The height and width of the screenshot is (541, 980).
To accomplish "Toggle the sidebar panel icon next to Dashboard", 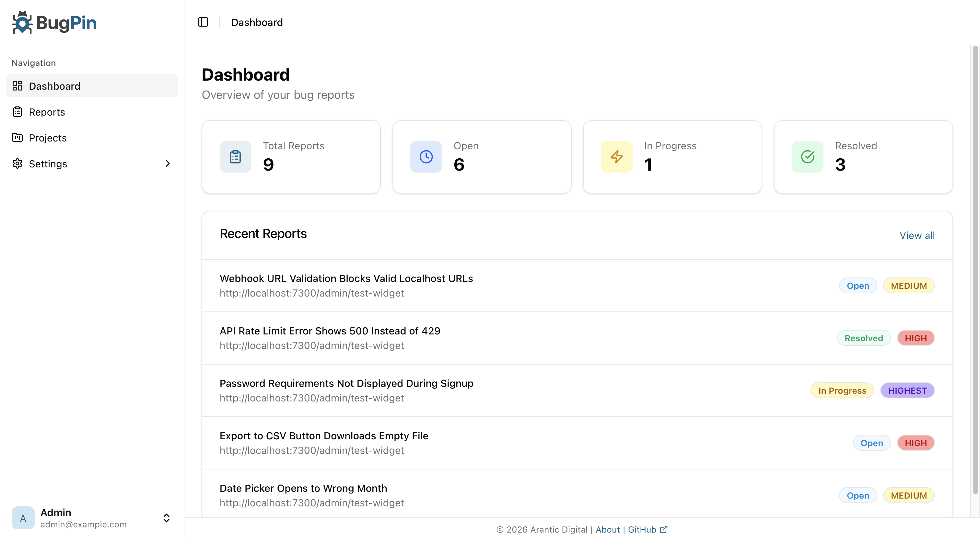I will pyautogui.click(x=203, y=22).
